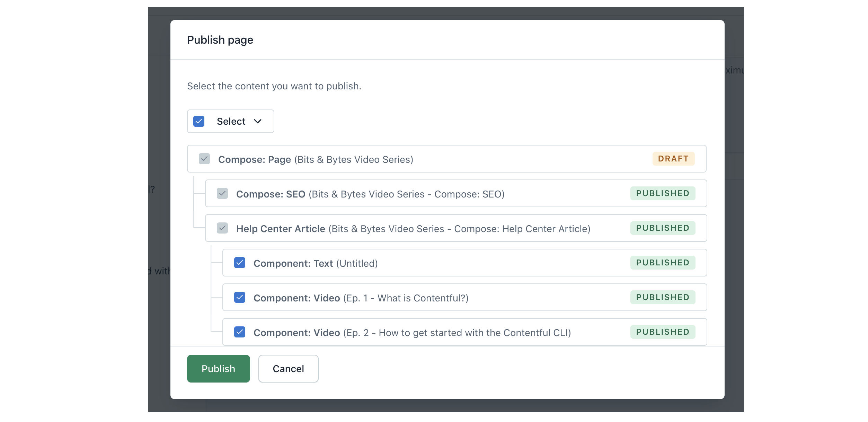Click the Compose: Page row checkbox
This screenshot has height=422, width=868.
coord(204,159)
